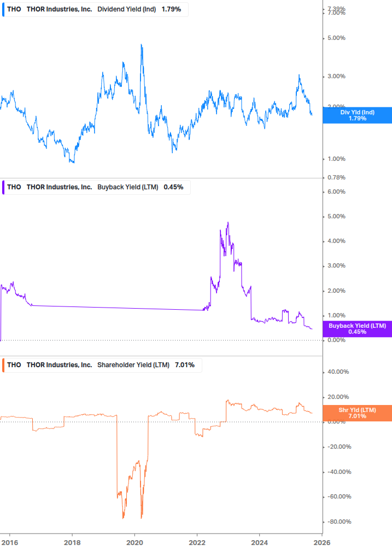Viewport: 392px width, 550px height.
Task: Click the late-2022 peak of purple buyback yield line
Action: coord(228,222)
